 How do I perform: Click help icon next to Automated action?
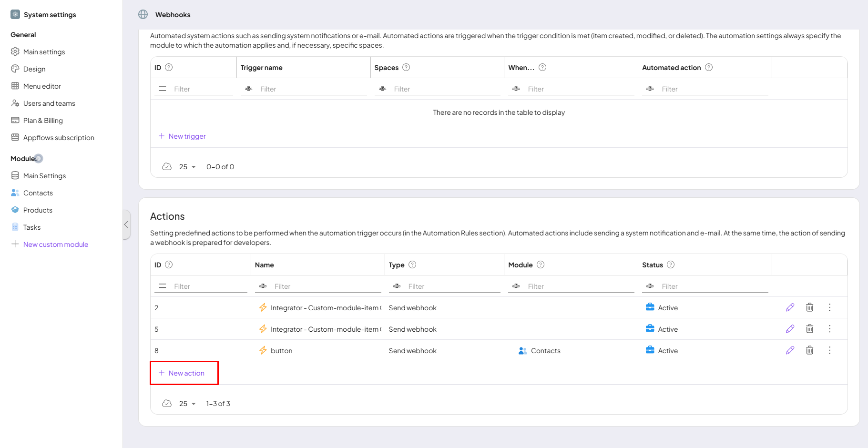(709, 68)
